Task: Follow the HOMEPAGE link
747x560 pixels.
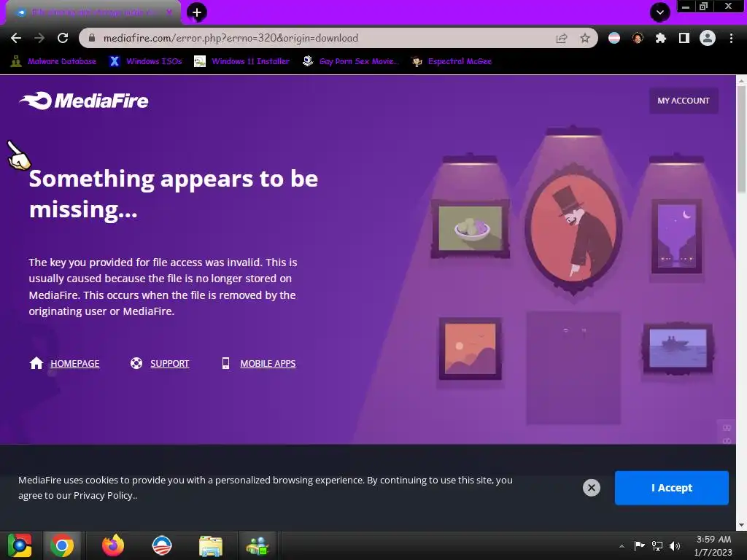Action: tap(75, 363)
